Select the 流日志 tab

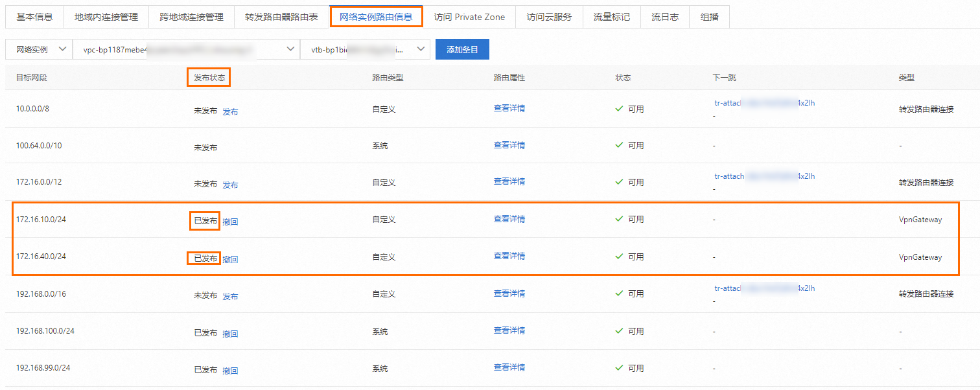(664, 17)
